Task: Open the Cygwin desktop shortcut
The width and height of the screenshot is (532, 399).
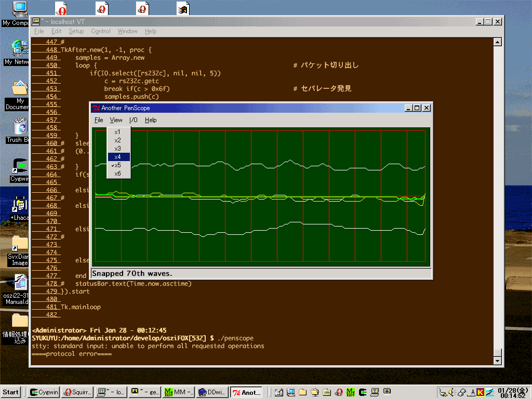Action: pos(20,166)
